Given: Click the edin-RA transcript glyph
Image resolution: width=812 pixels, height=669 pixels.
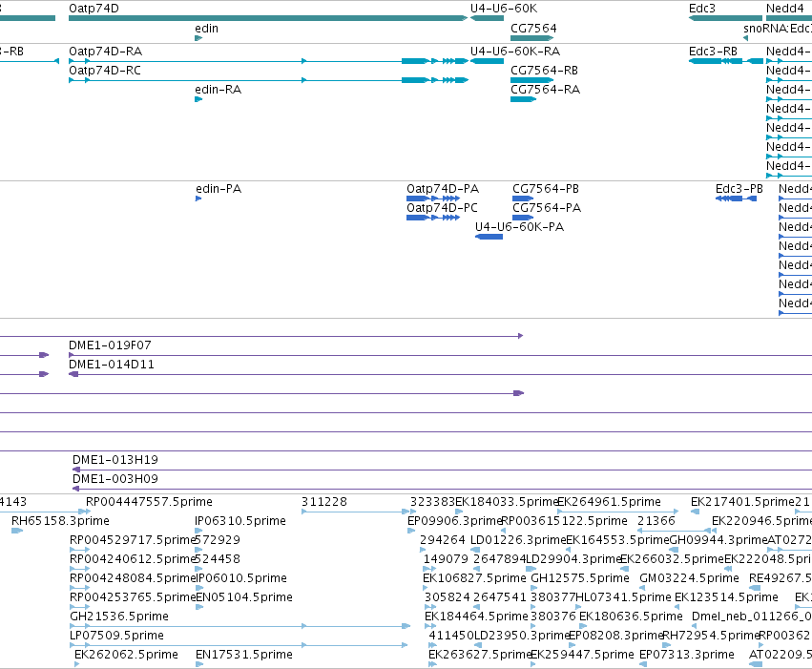Looking at the screenshot, I should coord(198,99).
